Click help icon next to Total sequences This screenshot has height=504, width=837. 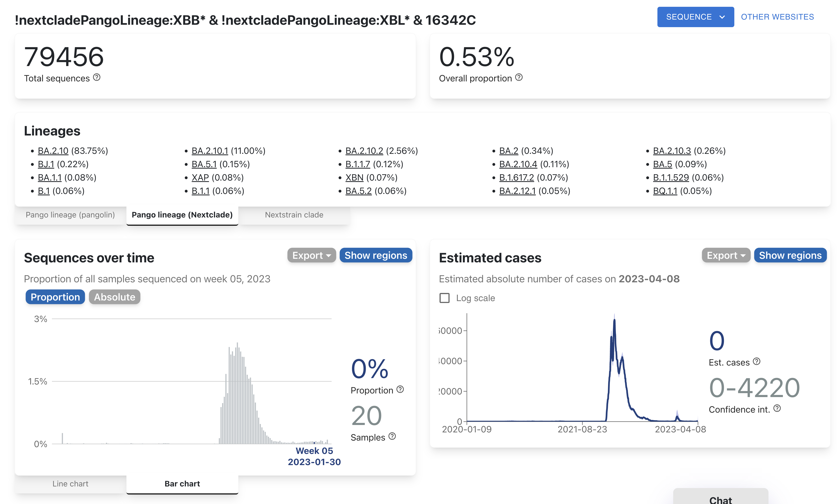(x=97, y=77)
